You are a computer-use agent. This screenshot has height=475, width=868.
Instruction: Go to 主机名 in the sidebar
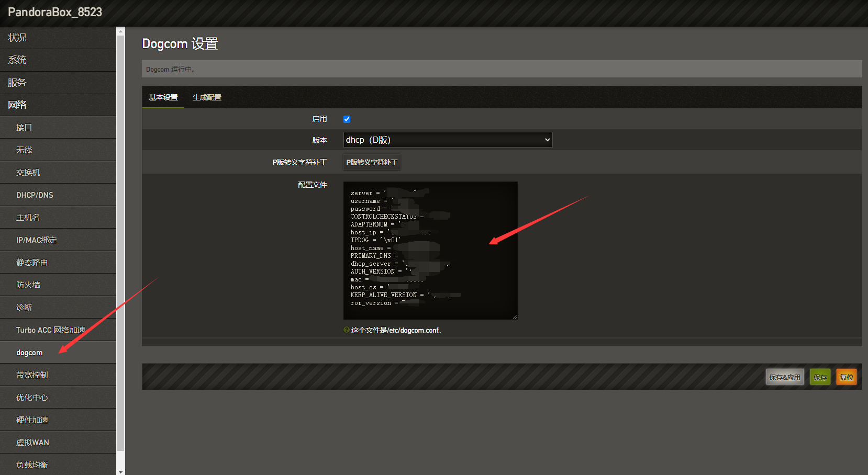[58, 218]
